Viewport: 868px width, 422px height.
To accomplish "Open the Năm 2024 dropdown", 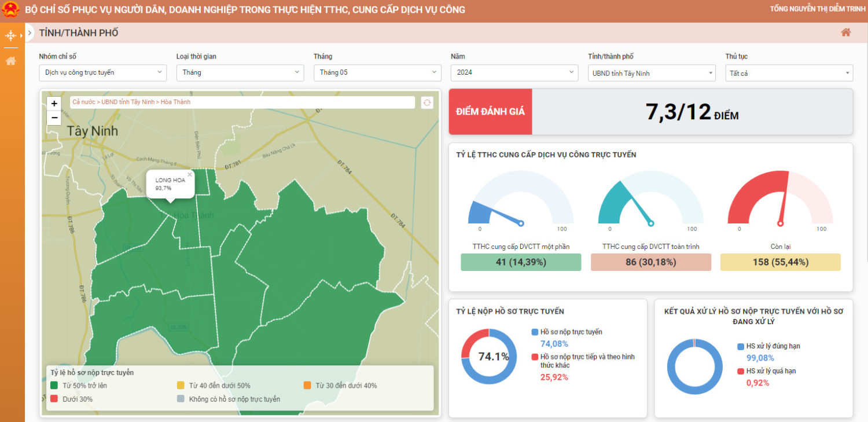I will (x=514, y=73).
